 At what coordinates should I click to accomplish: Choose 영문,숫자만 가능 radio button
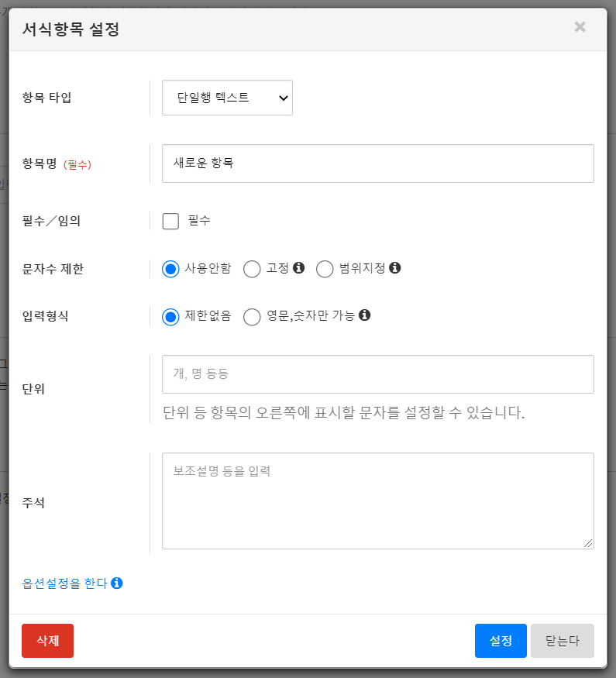(x=252, y=316)
